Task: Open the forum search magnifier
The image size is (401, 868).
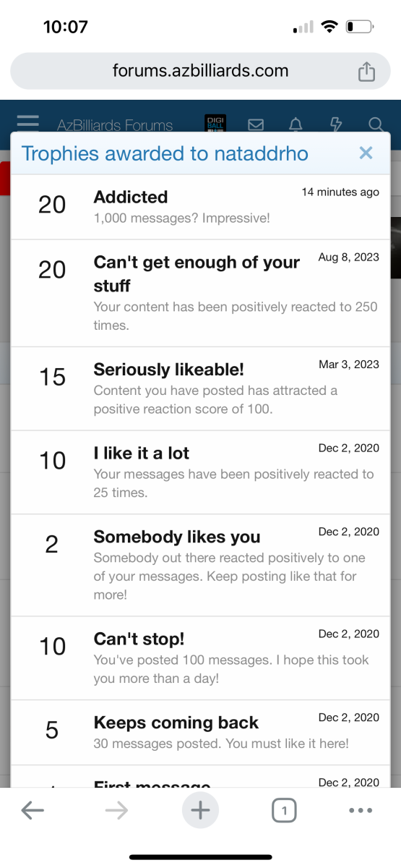Action: [376, 124]
